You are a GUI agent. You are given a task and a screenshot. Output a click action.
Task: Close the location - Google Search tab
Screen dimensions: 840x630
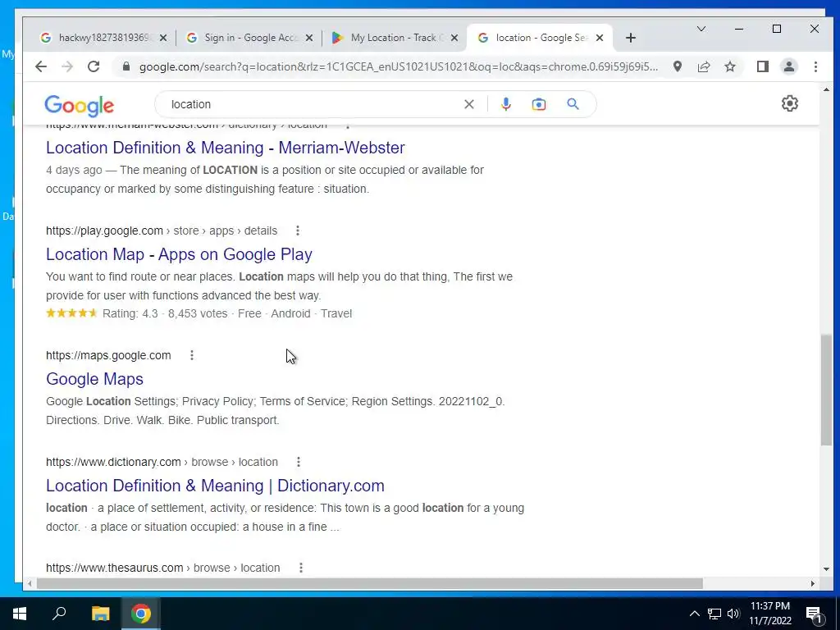[600, 38]
